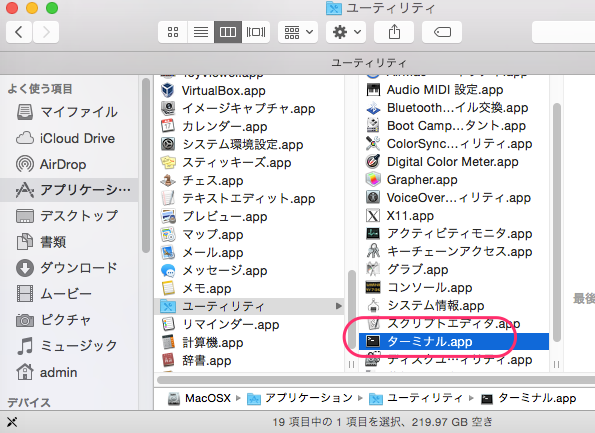595x433 pixels.
Task: Select メッセージ.app
Action: (x=250, y=271)
